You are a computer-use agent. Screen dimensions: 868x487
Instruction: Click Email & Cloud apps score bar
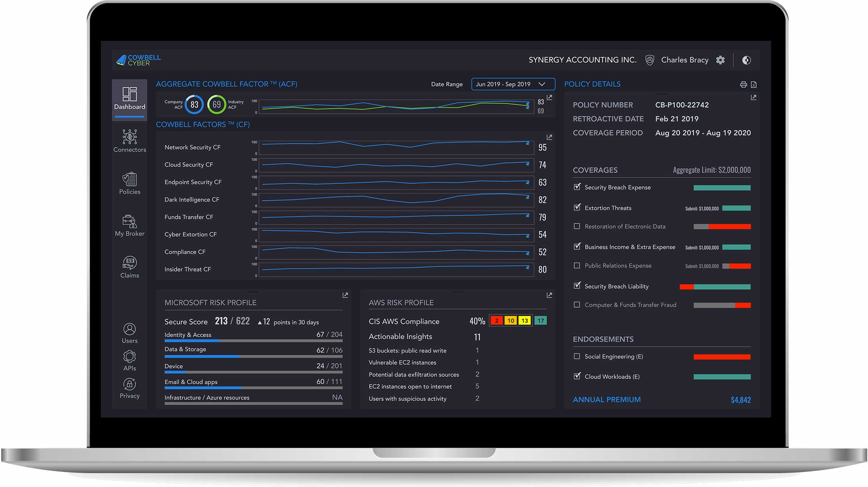pos(253,387)
